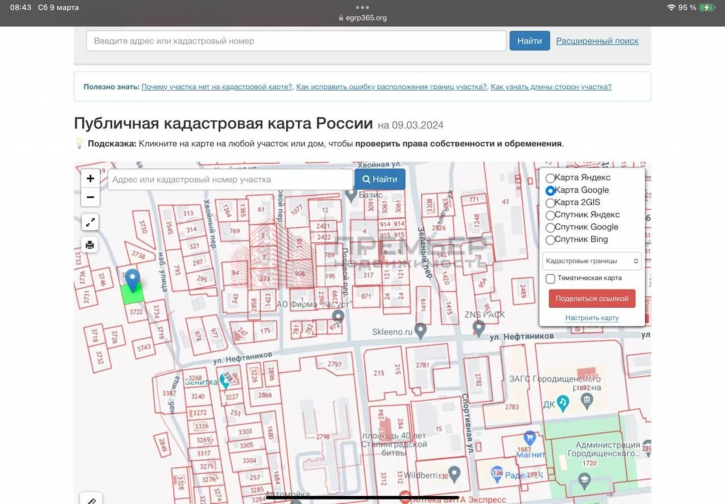Viewport: 725px width, 504px height.
Task: Click the blue location pin marker
Action: 132,278
